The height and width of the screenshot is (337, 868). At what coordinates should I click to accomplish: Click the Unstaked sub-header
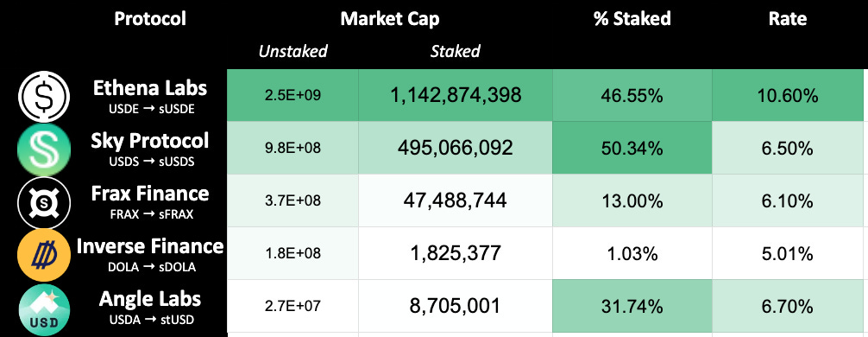(x=292, y=52)
